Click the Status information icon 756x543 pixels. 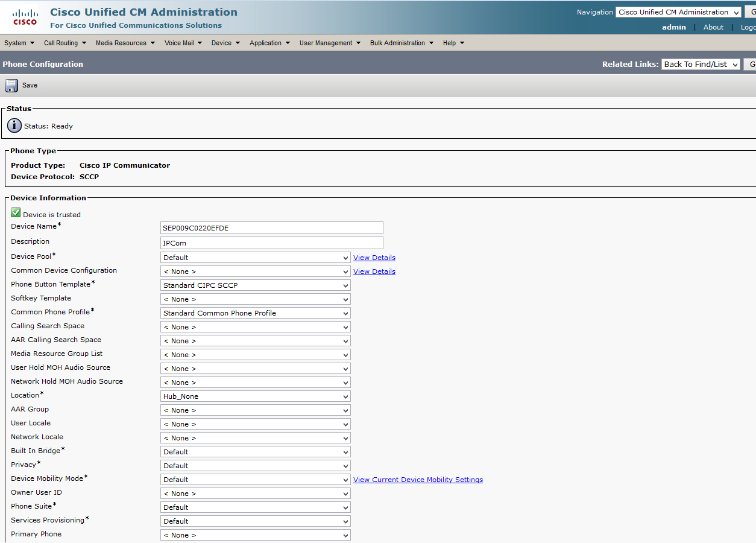coord(14,125)
